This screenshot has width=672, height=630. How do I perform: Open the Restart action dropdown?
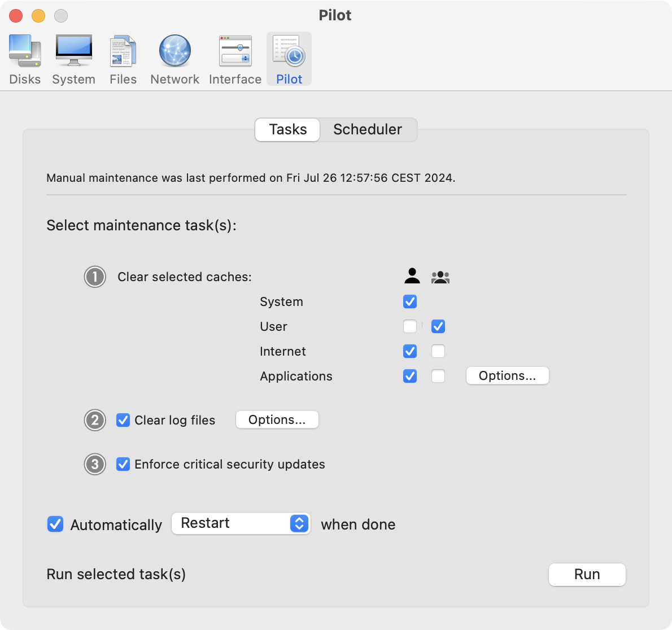click(241, 523)
